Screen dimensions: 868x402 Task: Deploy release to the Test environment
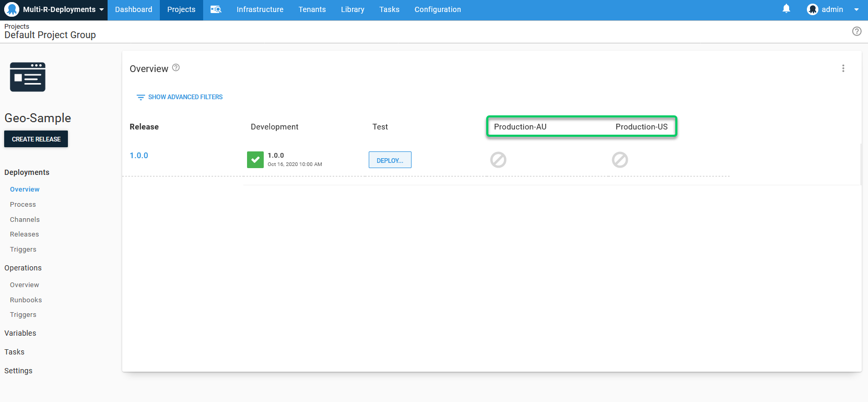tap(390, 160)
